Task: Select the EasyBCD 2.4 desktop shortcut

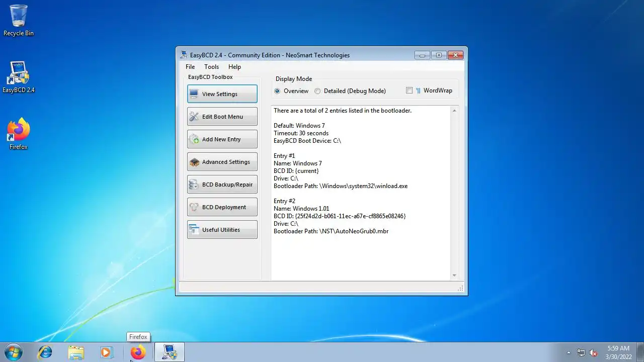Action: tap(19, 78)
